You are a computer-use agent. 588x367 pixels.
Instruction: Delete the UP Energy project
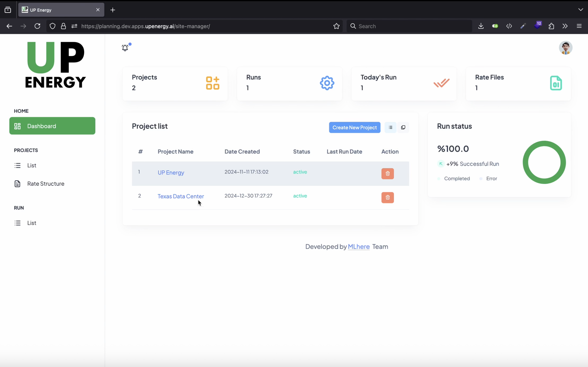pyautogui.click(x=387, y=174)
